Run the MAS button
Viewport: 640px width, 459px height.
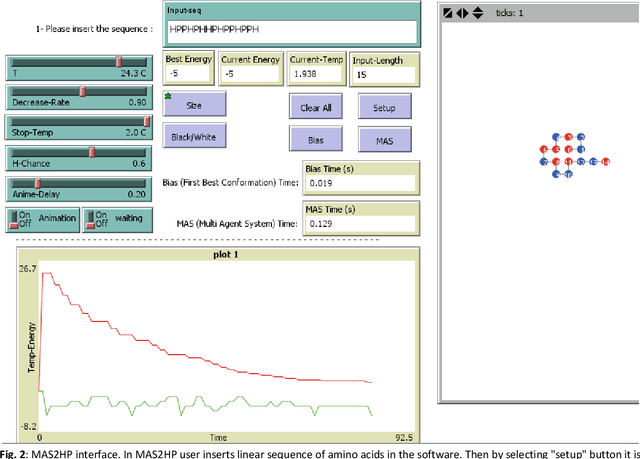pos(384,140)
